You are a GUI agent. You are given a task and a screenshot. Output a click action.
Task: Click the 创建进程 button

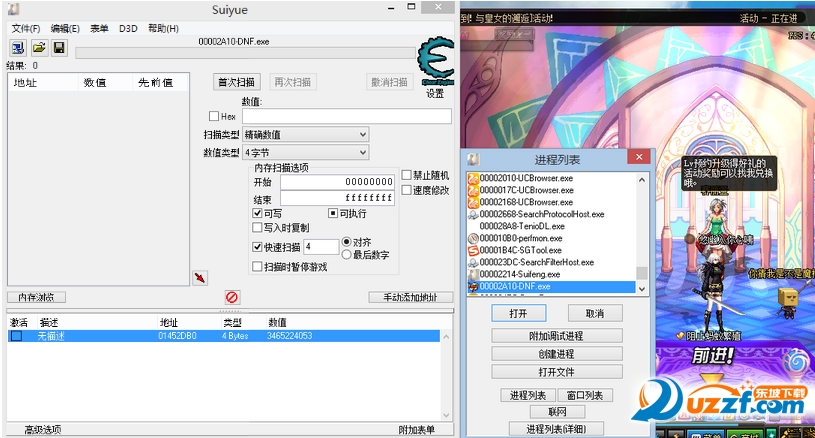(557, 354)
